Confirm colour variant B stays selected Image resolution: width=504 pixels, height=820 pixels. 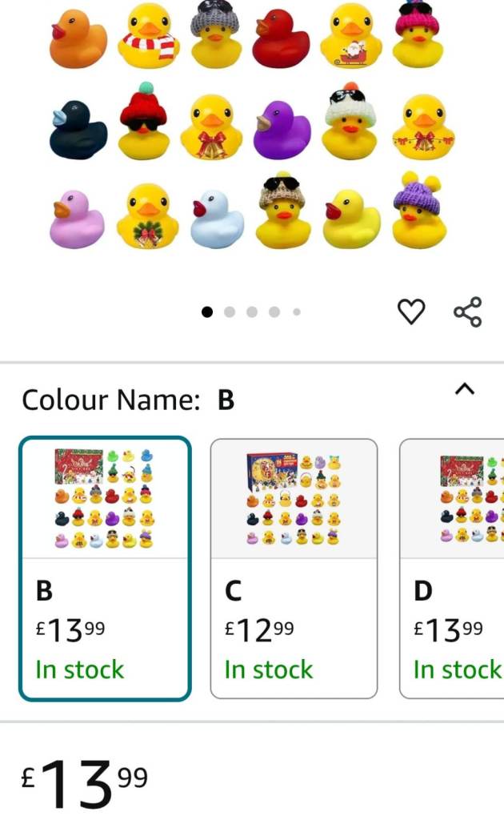tap(106, 569)
